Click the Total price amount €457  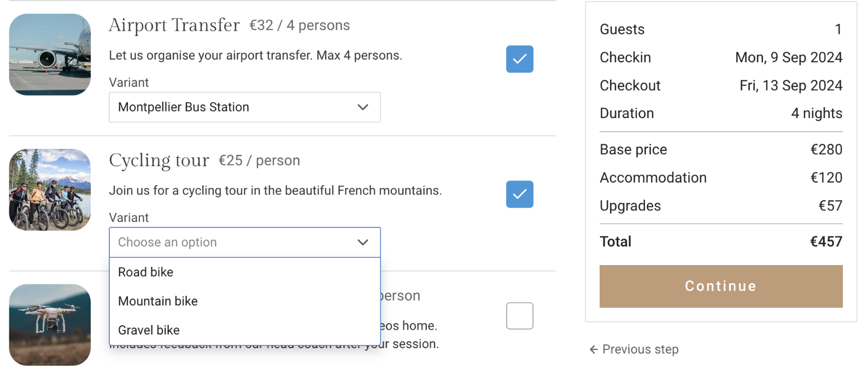pos(826,242)
